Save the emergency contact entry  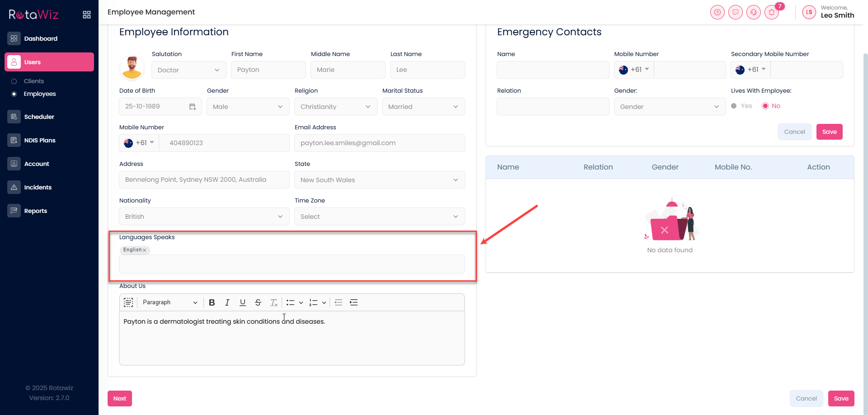tap(829, 132)
